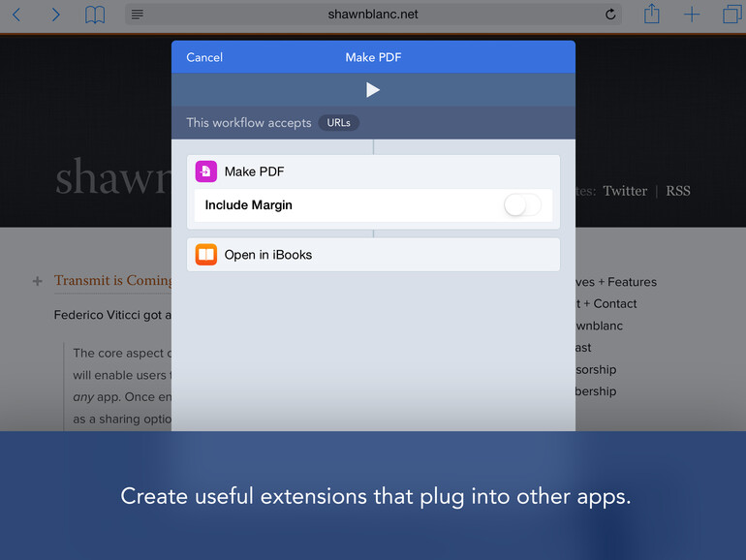Click the plus marker beside Transmit headline

38,281
